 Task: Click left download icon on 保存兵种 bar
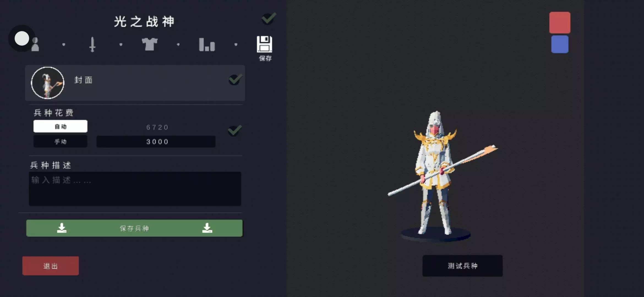62,228
